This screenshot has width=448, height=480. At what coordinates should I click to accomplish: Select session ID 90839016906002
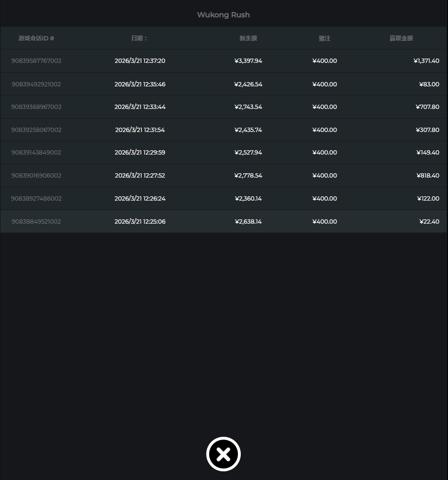[36, 176]
